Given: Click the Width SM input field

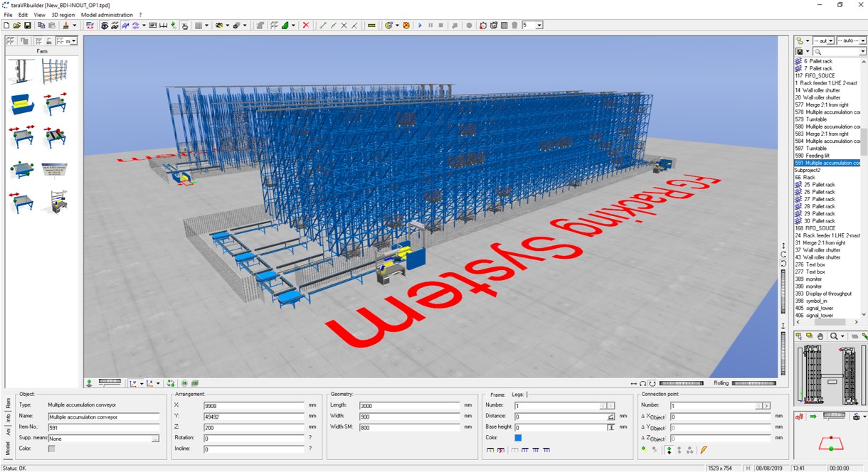Looking at the screenshot, I should [x=410, y=428].
